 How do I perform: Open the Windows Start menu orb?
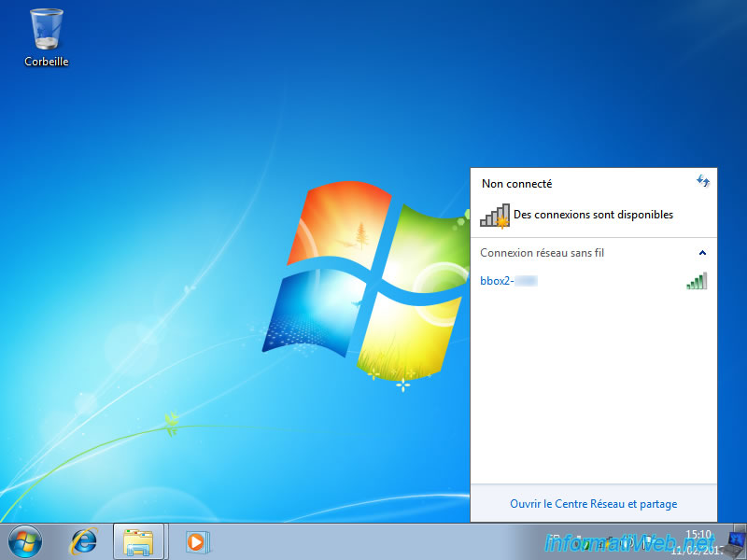[x=25, y=541]
